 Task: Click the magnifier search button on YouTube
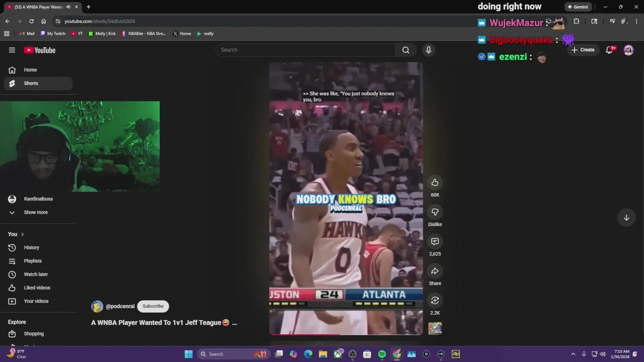tap(406, 50)
